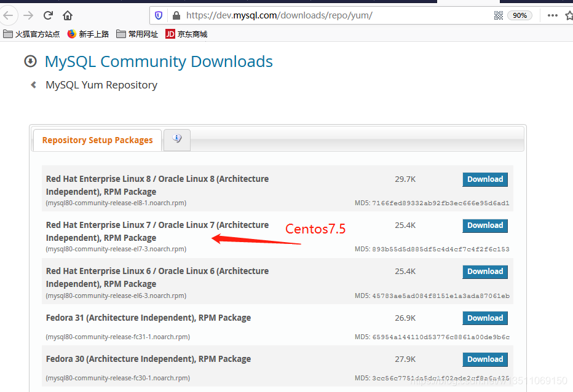Go to the browser home page

67,15
